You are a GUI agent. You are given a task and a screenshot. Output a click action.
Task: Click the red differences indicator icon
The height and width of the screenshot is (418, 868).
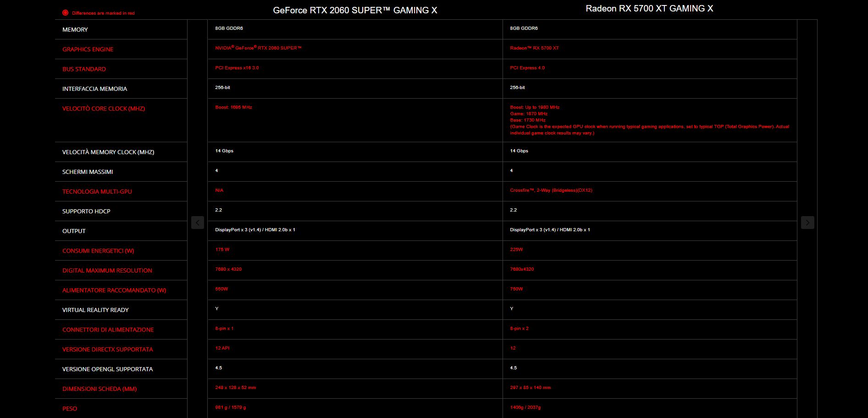(65, 13)
